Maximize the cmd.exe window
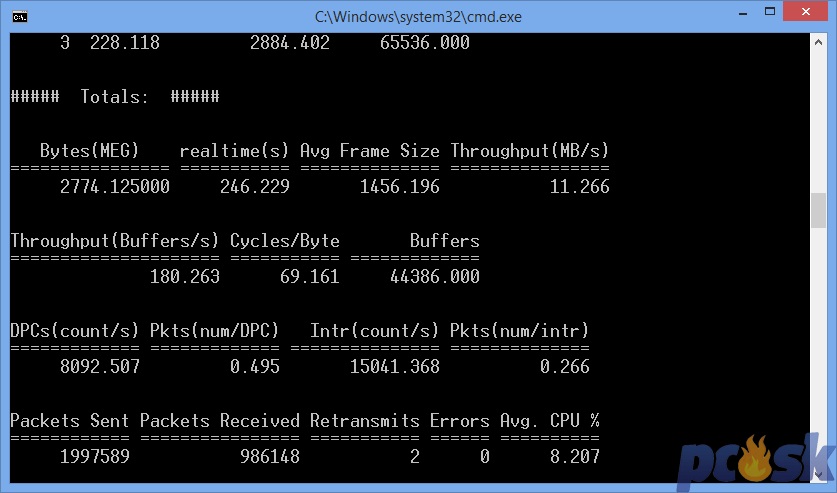Screen dimensions: 837x493 [x=770, y=12]
